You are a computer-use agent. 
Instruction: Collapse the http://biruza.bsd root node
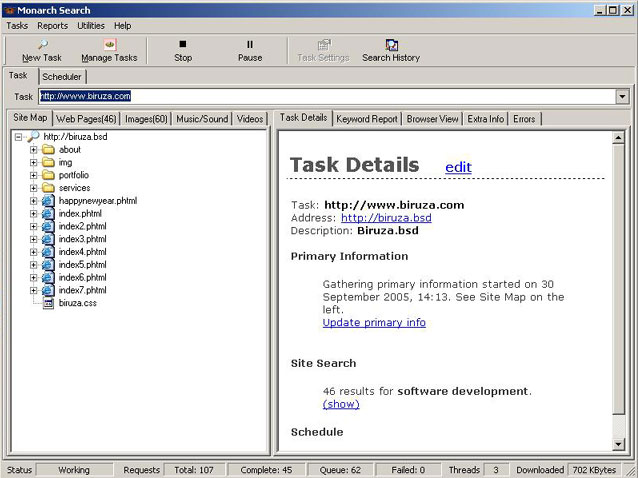[18, 137]
